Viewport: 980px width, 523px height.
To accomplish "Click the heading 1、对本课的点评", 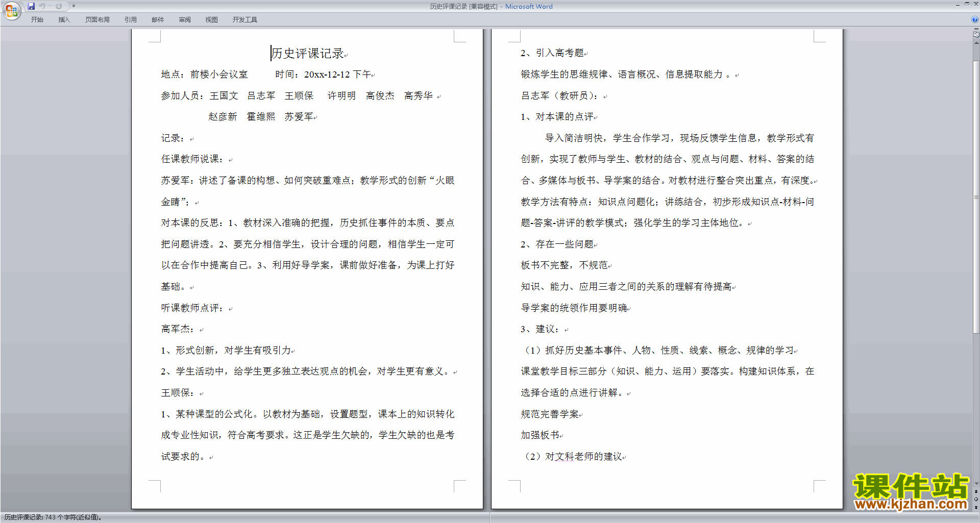I will point(557,117).
